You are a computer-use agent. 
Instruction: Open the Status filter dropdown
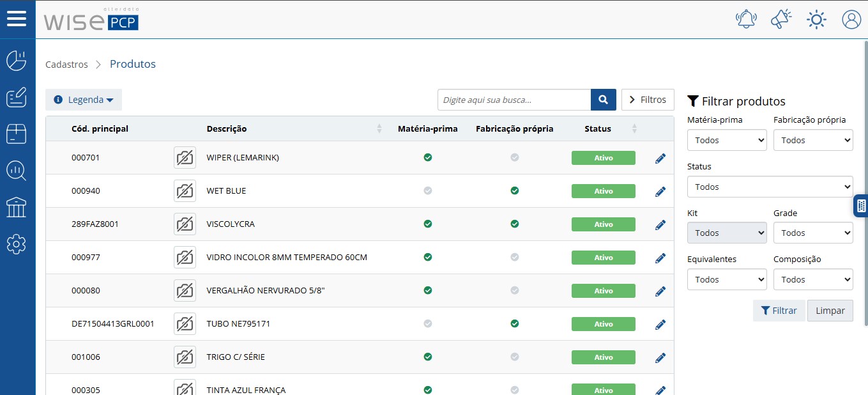(x=770, y=187)
